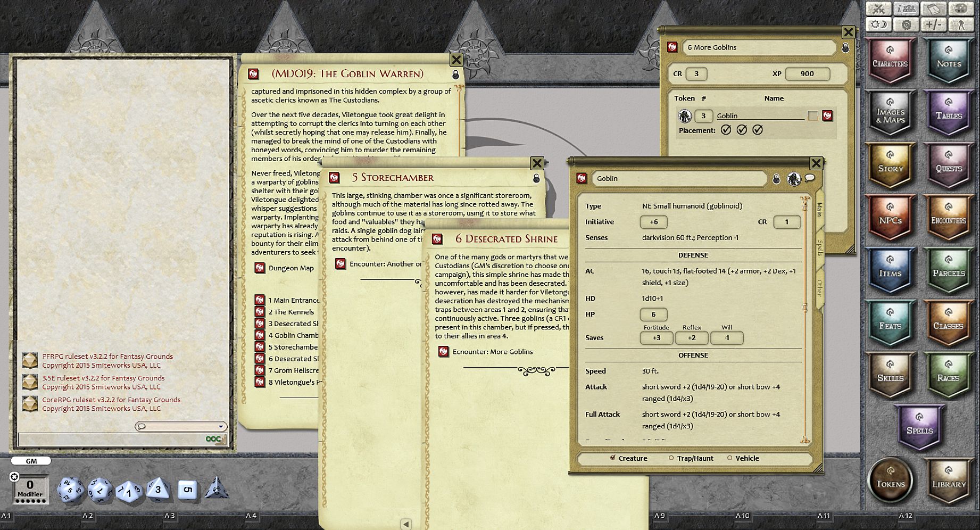The height and width of the screenshot is (530, 980).
Task: Click the left arrow below Storechamber text
Action: [405, 524]
